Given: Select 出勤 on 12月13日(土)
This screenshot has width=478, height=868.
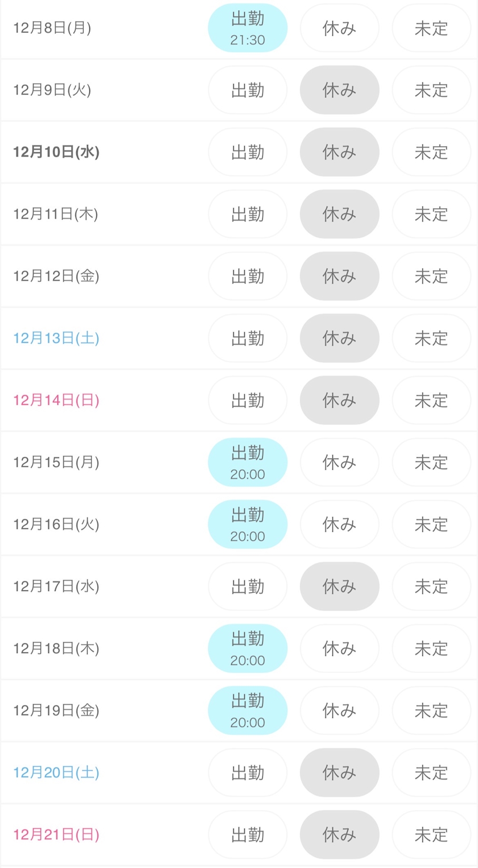Looking at the screenshot, I should 248,338.
